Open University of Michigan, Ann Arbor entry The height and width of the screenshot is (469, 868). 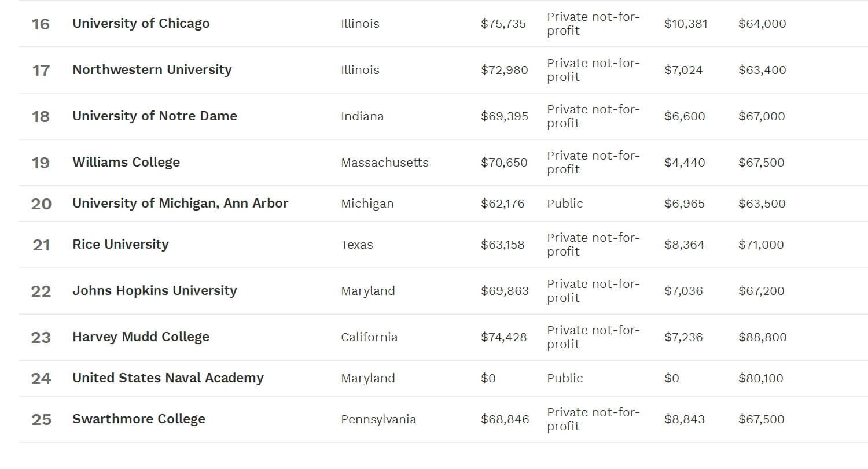point(180,204)
